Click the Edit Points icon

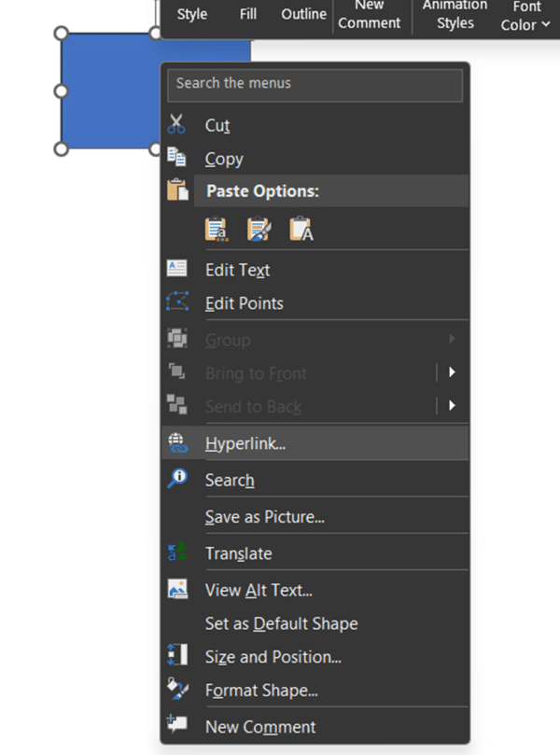click(177, 302)
